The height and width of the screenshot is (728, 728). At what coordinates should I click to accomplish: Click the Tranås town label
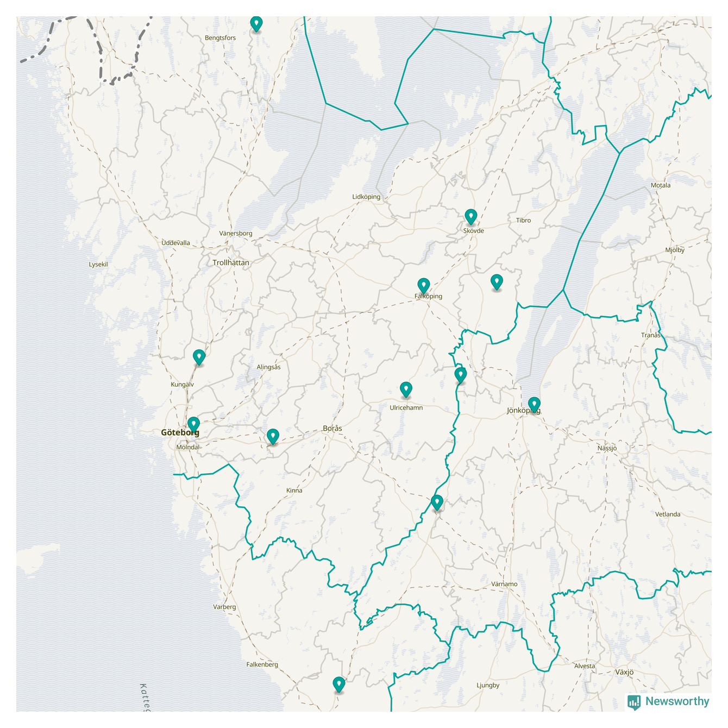pos(651,335)
